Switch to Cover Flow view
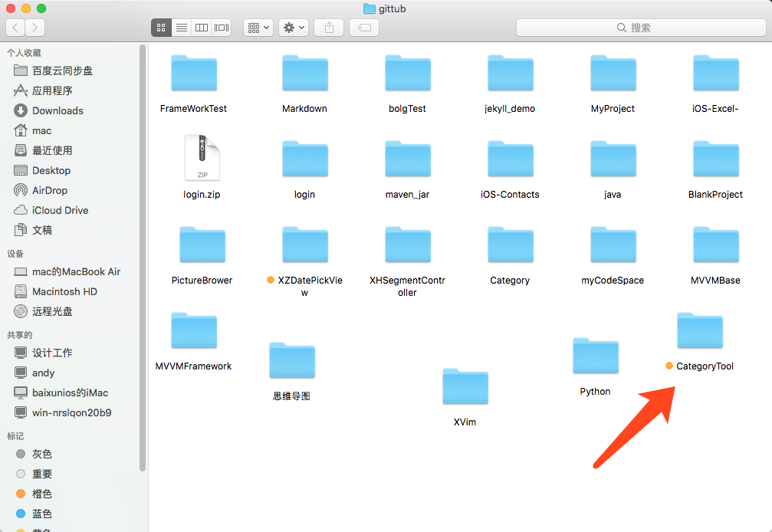This screenshot has width=772, height=532. [x=222, y=28]
